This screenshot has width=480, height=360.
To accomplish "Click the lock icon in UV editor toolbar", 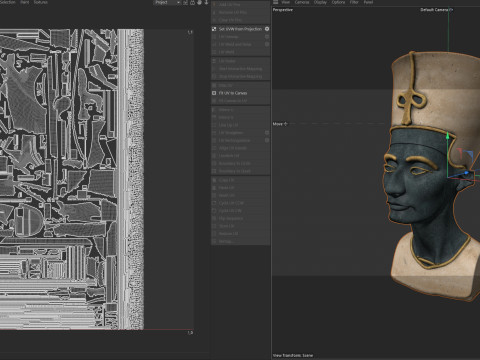I will click(x=192, y=2).
